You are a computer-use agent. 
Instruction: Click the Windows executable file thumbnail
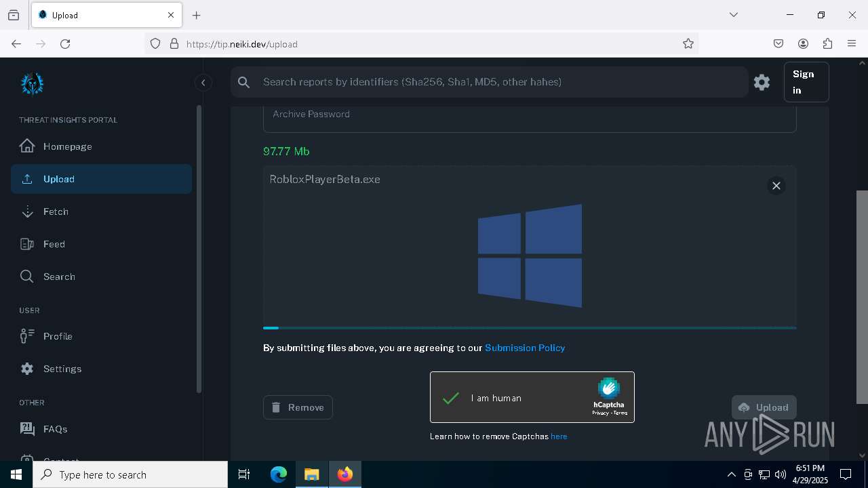click(x=530, y=256)
